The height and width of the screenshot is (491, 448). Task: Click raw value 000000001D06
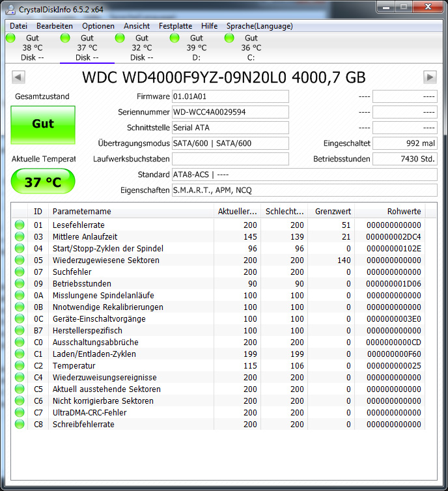(x=393, y=284)
